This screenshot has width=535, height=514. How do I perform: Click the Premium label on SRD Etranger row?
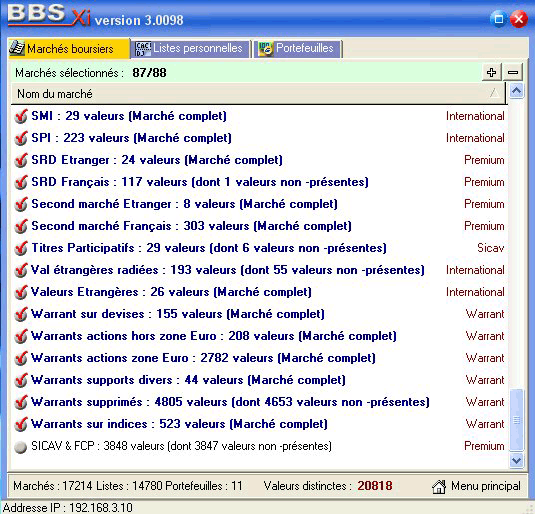pyautogui.click(x=484, y=160)
